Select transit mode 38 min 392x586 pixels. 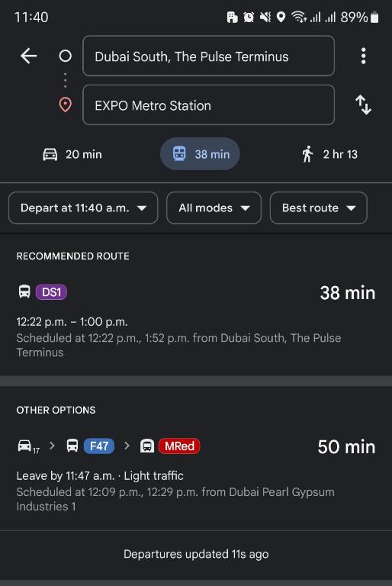(200, 154)
